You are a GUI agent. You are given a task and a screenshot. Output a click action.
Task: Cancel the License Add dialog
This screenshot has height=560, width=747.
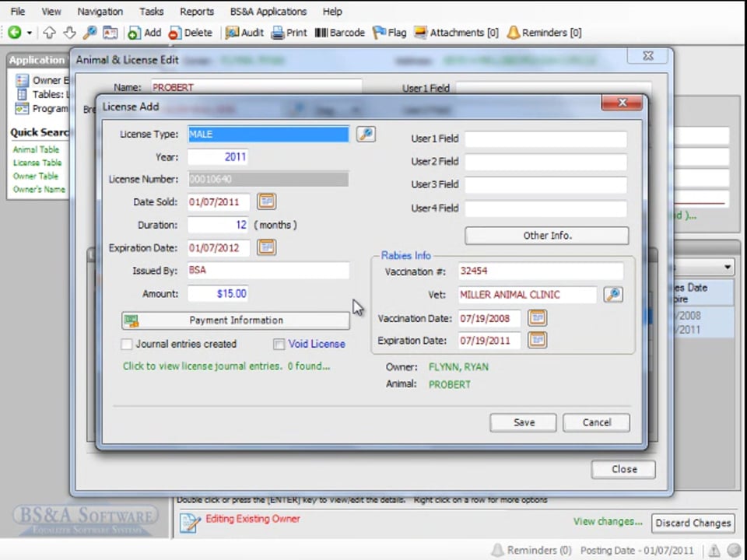[x=597, y=423]
